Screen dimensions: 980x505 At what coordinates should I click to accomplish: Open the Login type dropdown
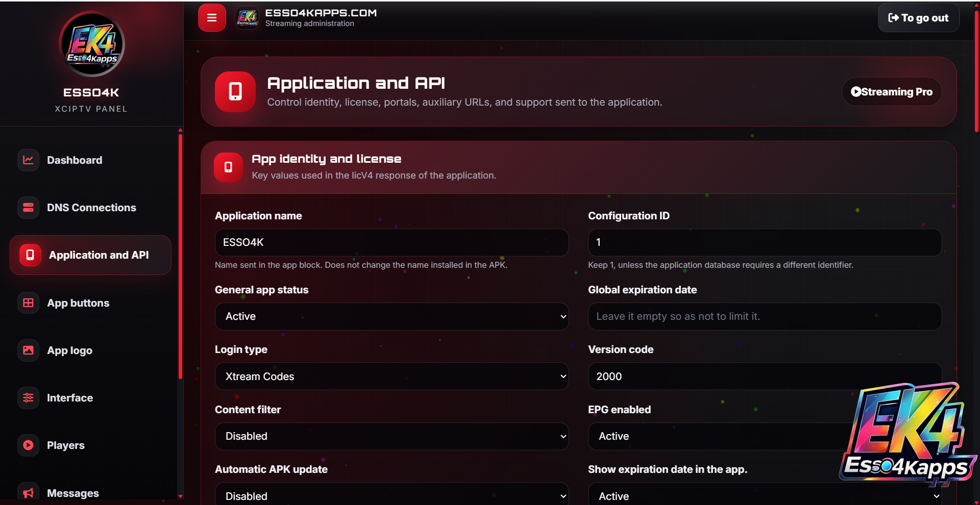[x=392, y=376]
